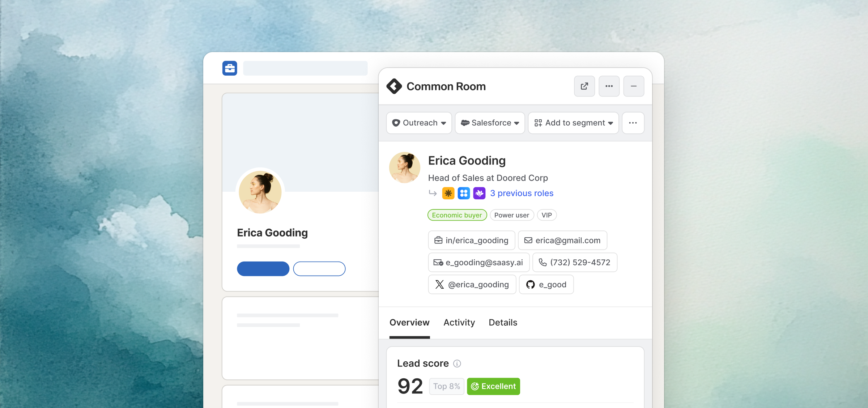Open the GitHub e_good profile chip

(x=546, y=285)
